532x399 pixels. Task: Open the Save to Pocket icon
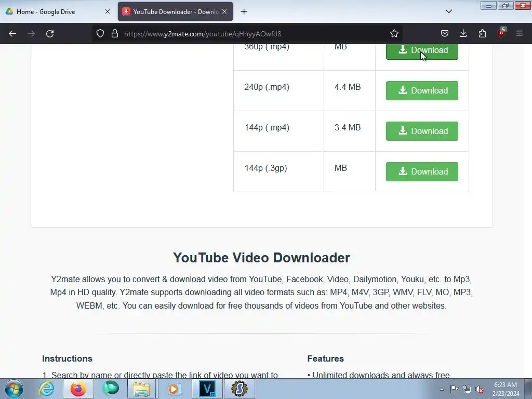445,34
